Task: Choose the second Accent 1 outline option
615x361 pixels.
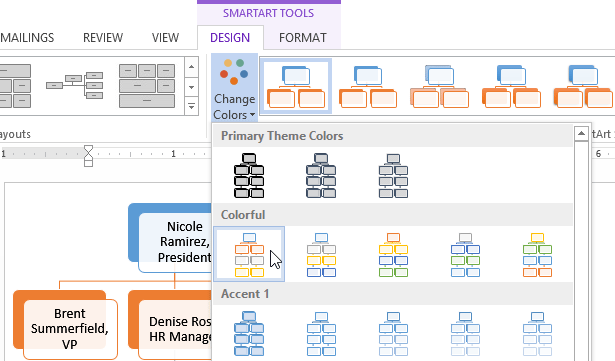Action: 321,334
